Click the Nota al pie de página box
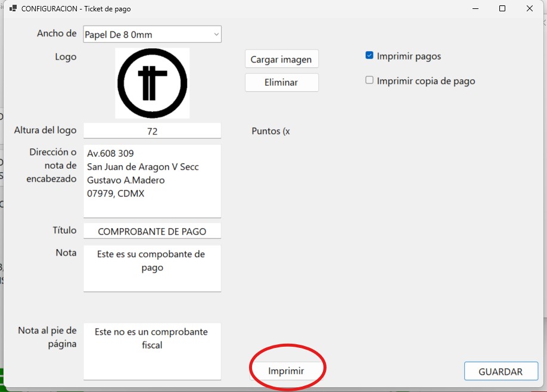547x392 pixels. tap(152, 350)
